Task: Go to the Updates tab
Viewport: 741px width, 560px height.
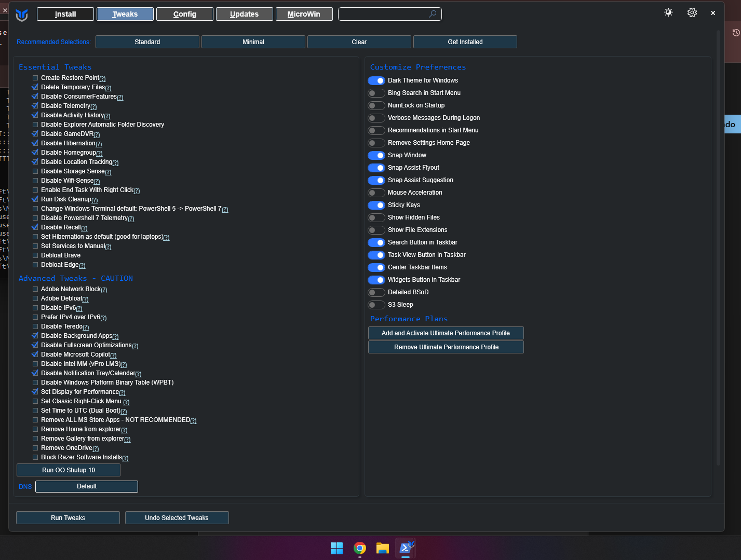Action: [x=245, y=14]
